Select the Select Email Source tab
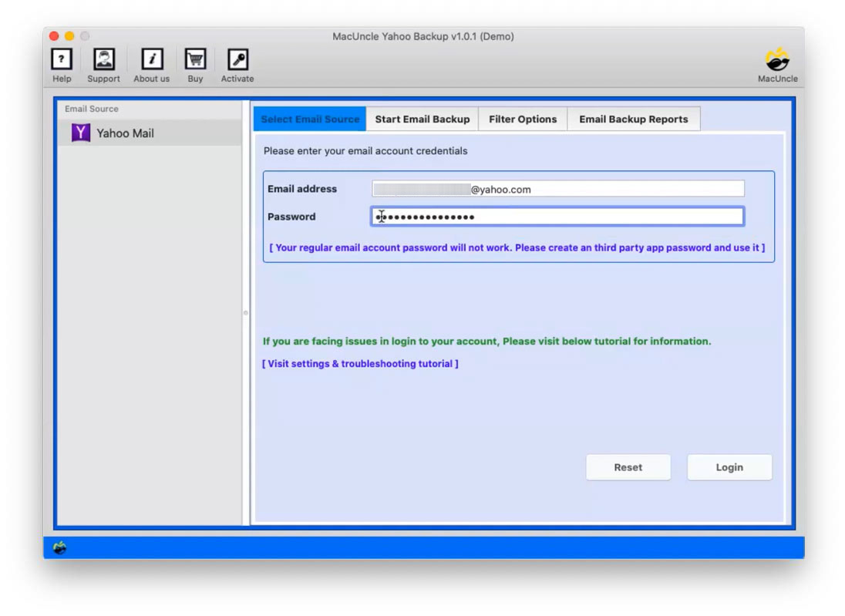Screen dimensions: 845x616 [x=309, y=119]
